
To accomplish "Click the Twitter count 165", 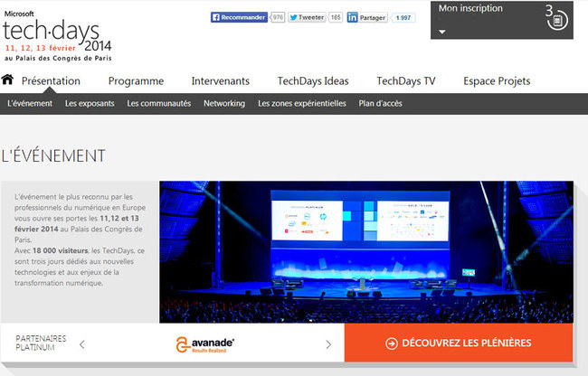I will coord(336,17).
